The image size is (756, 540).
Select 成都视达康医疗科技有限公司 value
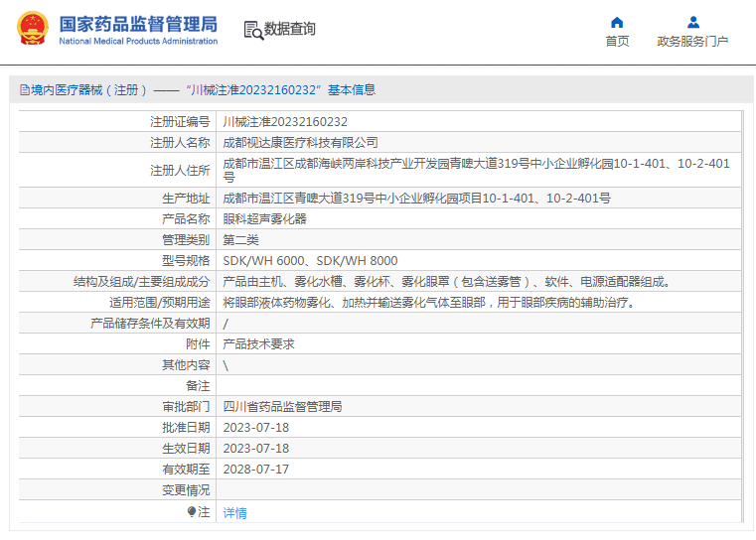tap(300, 143)
